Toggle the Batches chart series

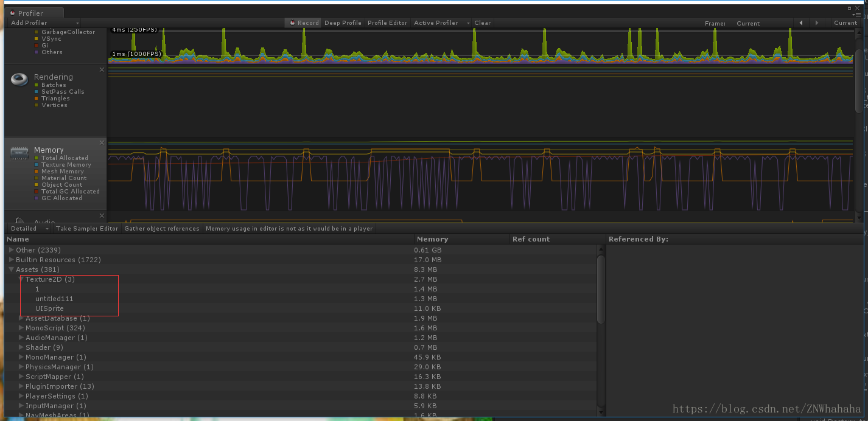[x=50, y=85]
